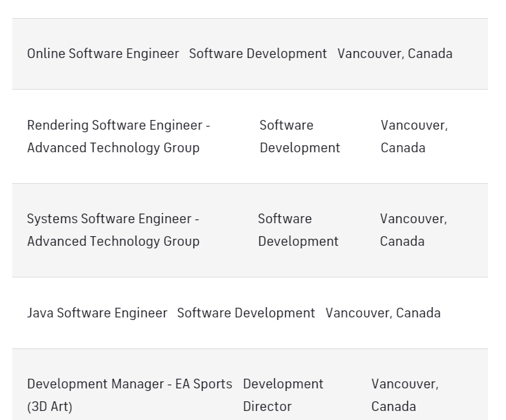506x420 pixels.
Task: Click Vancouver, Canada in Rendering Software Engineer row
Action: [414, 137]
